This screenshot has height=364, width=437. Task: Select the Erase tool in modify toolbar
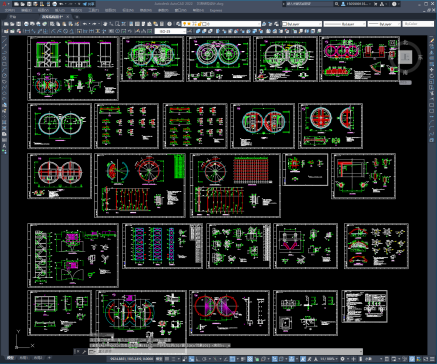point(432,41)
